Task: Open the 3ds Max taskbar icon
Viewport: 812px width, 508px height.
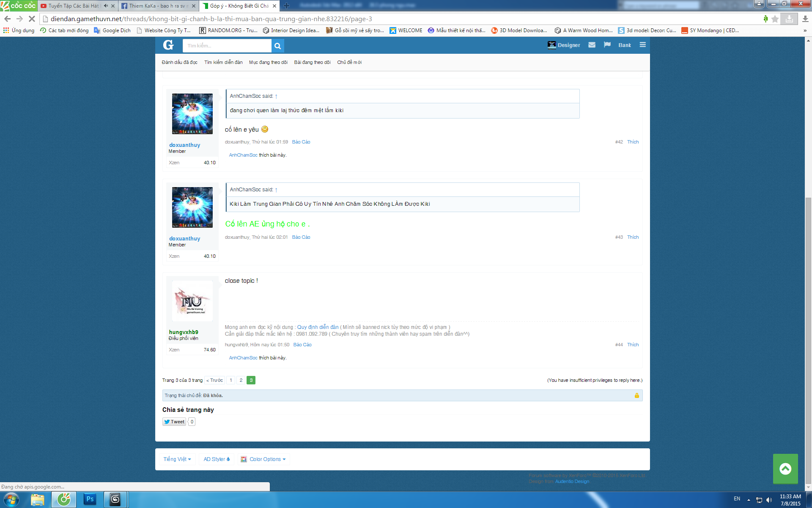Action: click(115, 500)
